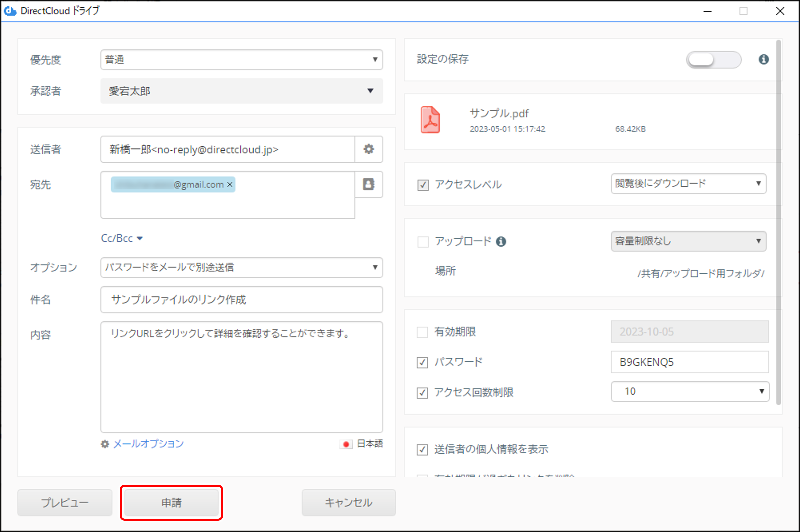Click the file name サンプル.pdf

coord(499,113)
